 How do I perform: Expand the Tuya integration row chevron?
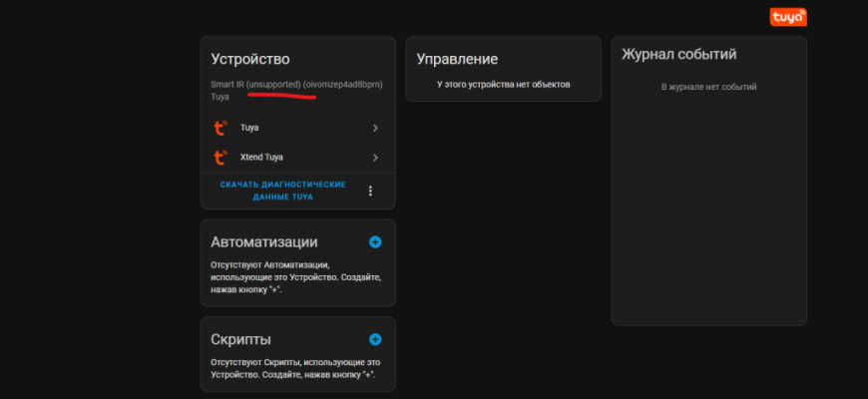tap(375, 128)
